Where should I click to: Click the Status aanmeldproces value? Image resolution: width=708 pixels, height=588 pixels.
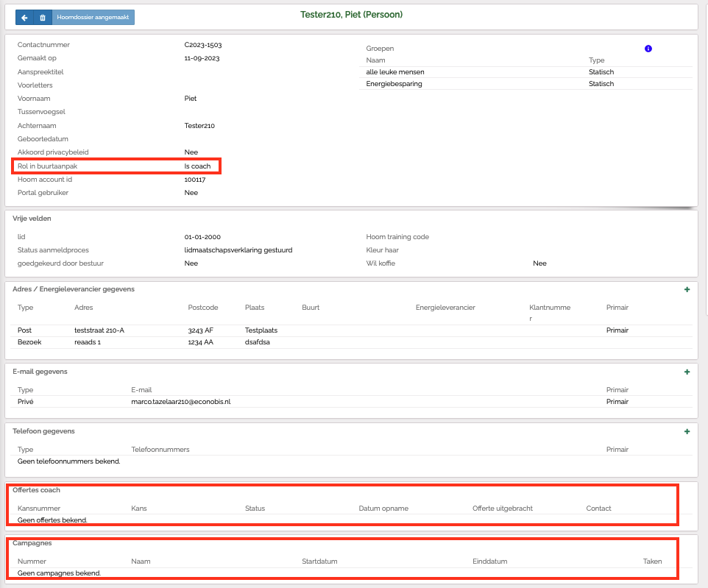click(x=238, y=250)
